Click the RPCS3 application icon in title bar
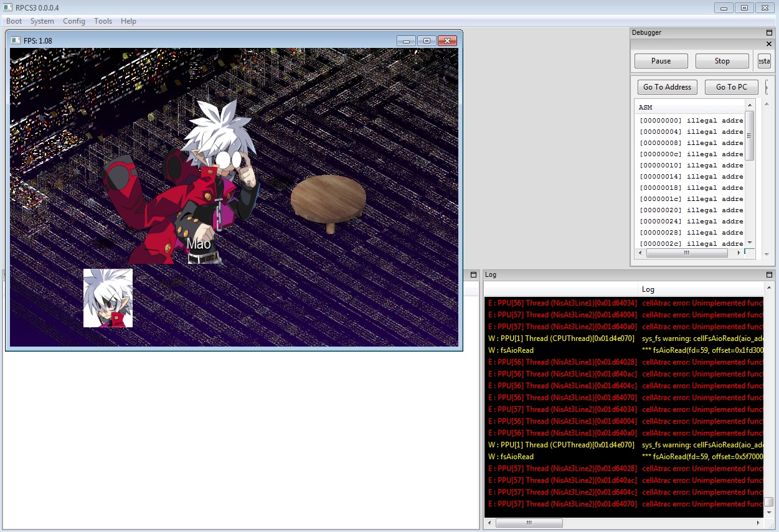Screen dimensions: 779x532 click(7, 7)
